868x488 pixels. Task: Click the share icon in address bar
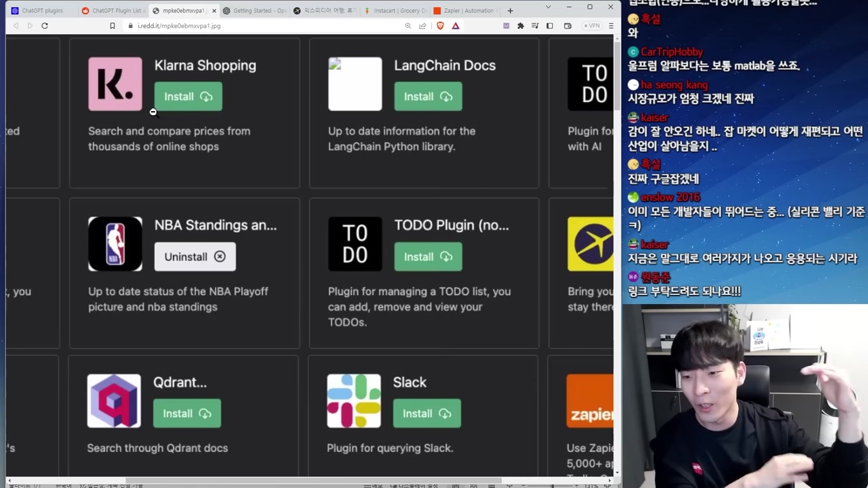coord(422,26)
